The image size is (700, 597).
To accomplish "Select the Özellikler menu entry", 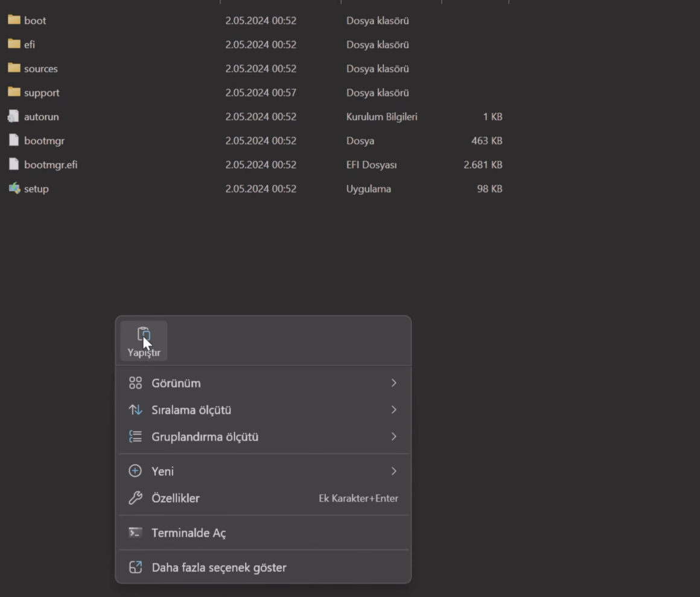I will 176,498.
